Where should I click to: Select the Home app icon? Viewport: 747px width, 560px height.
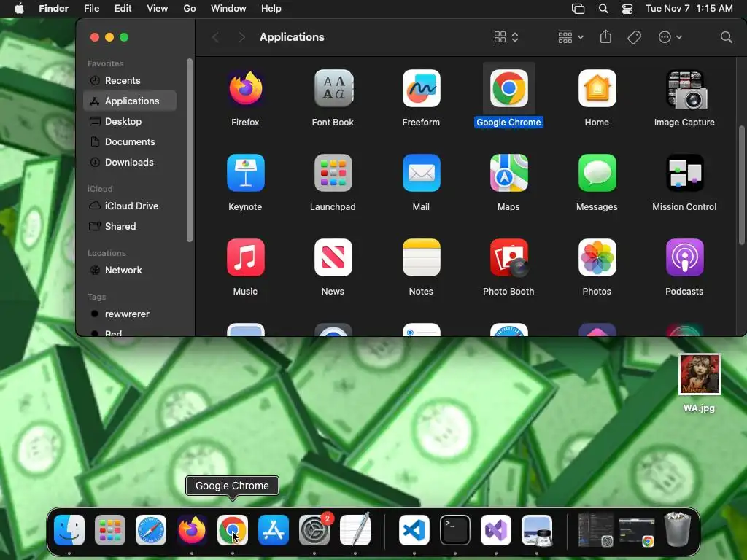(597, 88)
